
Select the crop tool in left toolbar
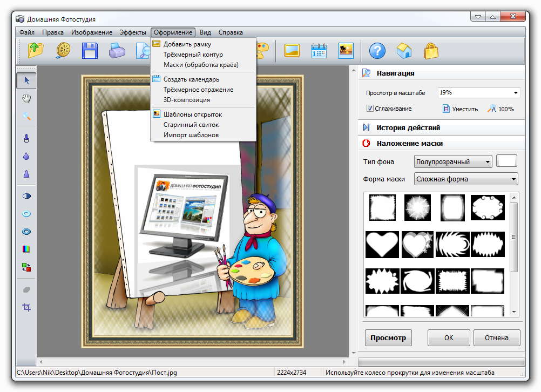tap(26, 307)
